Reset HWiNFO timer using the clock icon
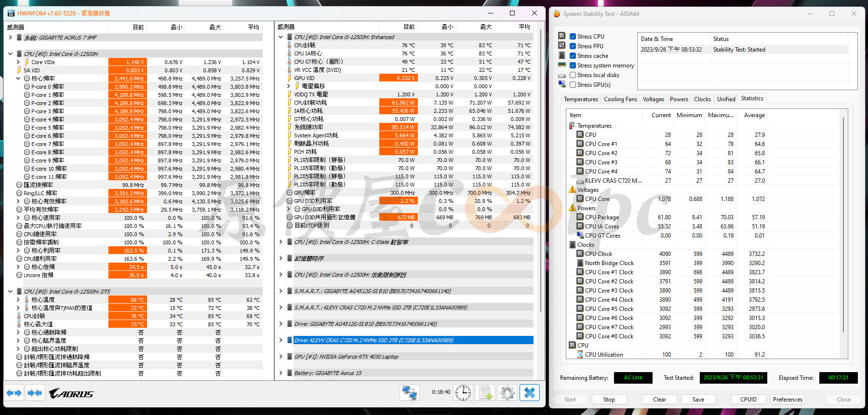This screenshot has height=415, width=868. (x=463, y=393)
